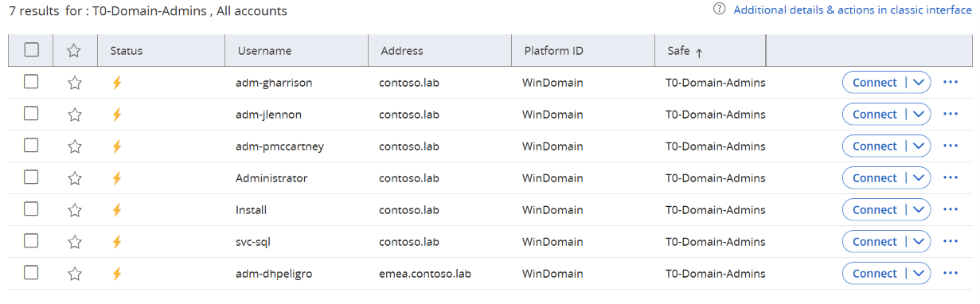Favorite the Administrator account star

click(x=74, y=178)
